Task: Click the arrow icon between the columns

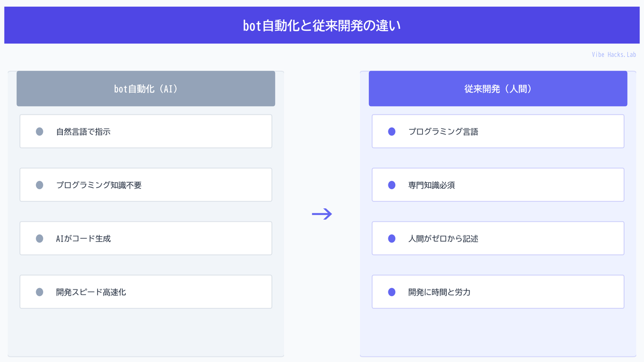Action: point(322,214)
